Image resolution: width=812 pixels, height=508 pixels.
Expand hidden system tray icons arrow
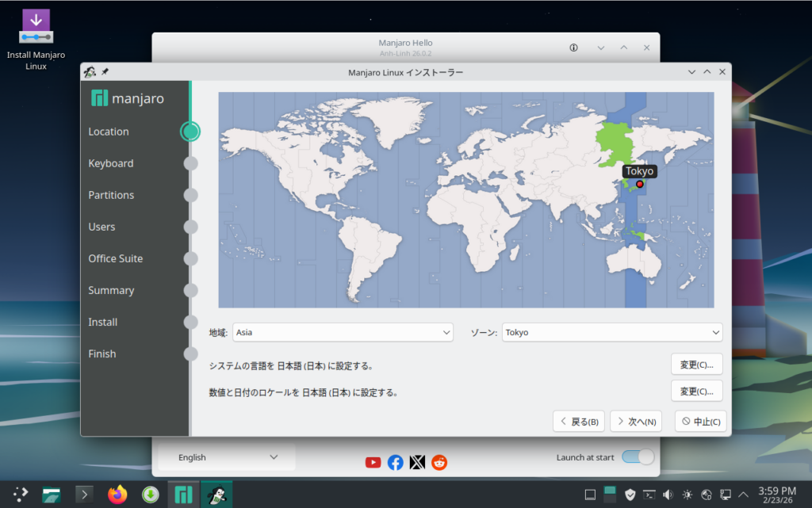point(743,495)
